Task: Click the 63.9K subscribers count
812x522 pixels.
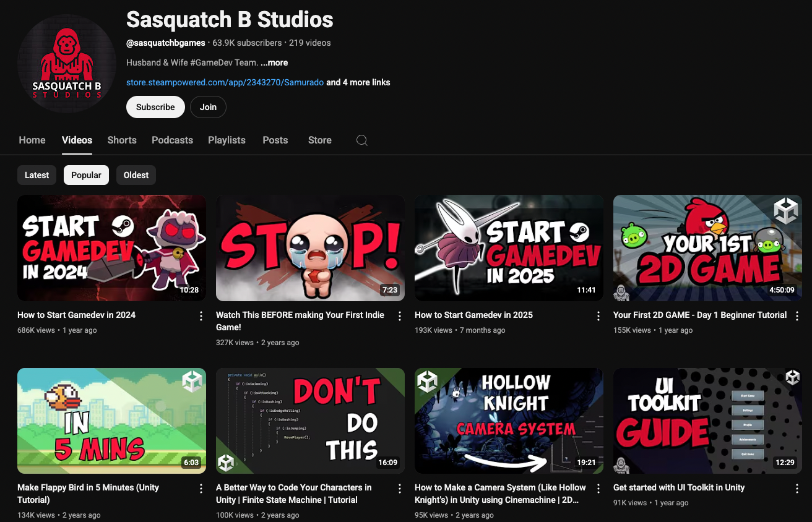Action: pos(247,43)
